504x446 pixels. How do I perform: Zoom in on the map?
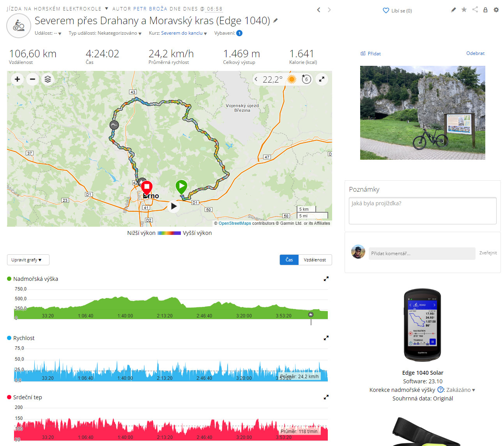pos(17,79)
